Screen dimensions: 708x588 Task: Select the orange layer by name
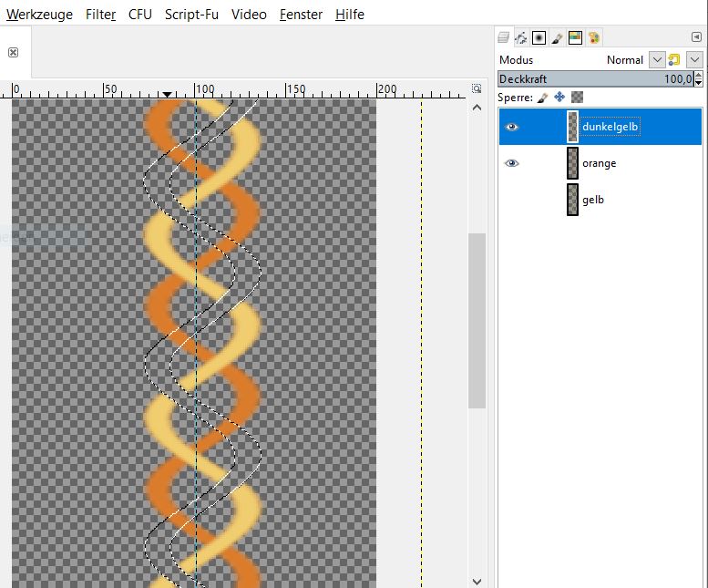coord(600,163)
